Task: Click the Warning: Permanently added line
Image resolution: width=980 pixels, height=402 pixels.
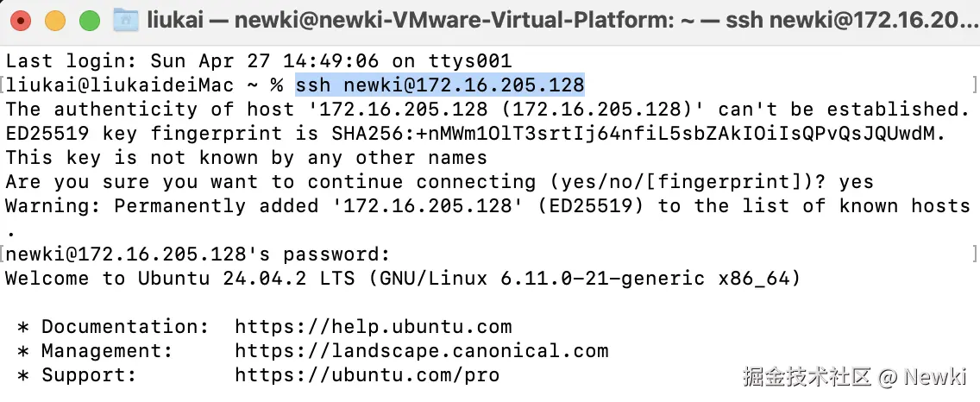Action: (x=487, y=206)
